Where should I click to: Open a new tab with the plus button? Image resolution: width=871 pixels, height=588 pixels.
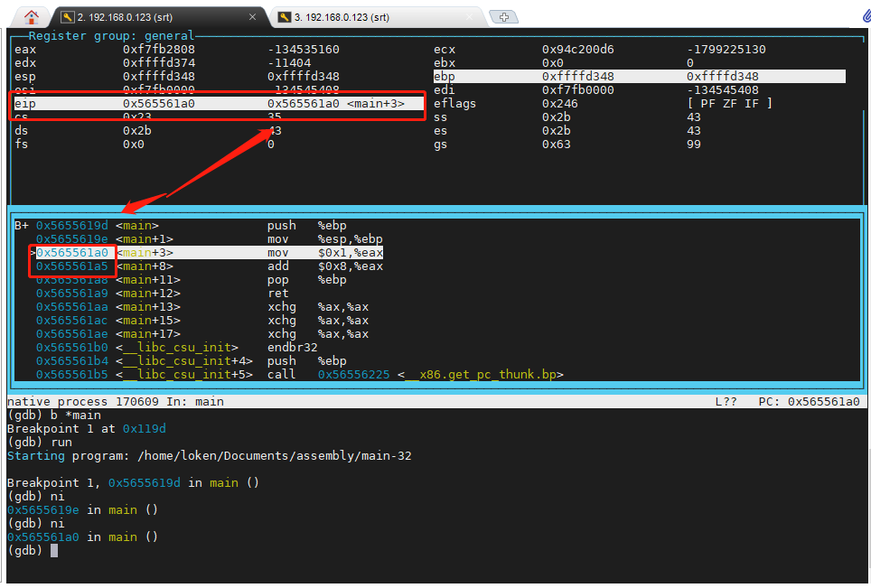coord(504,17)
